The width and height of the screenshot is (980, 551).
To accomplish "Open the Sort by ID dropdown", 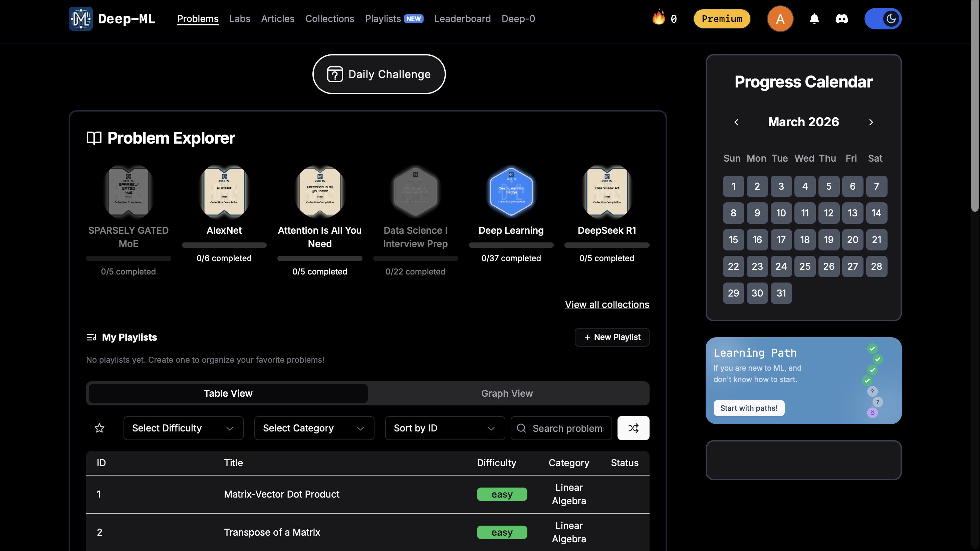I will (444, 428).
